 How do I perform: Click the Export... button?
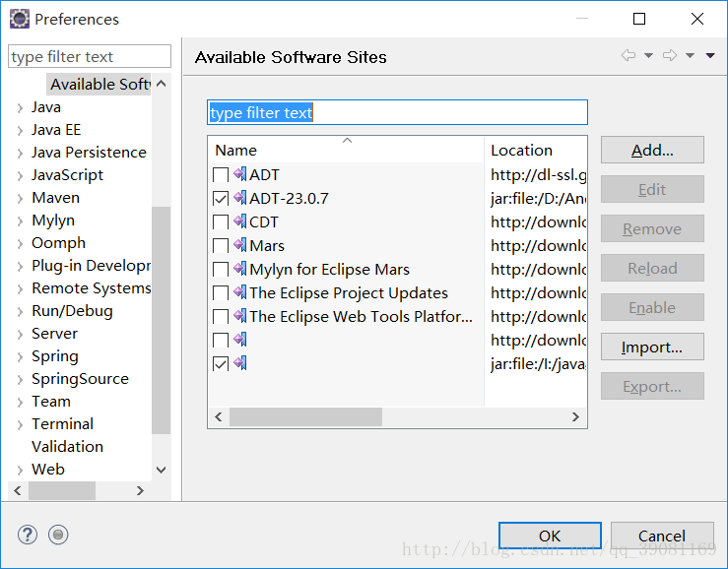point(652,386)
